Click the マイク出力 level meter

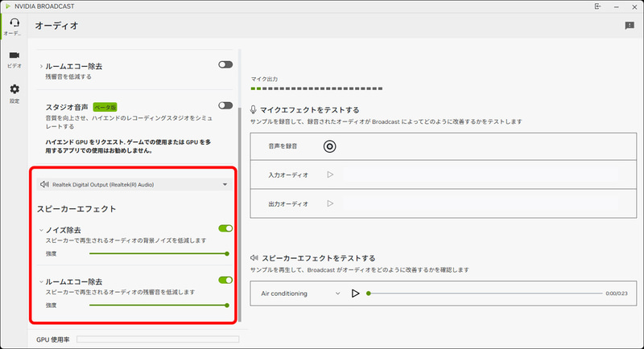tap(316, 88)
